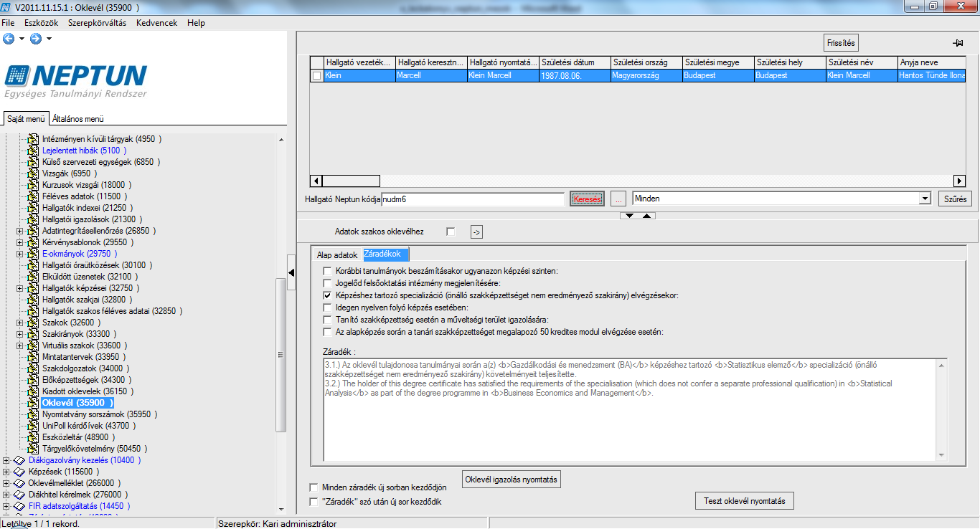Click the Születési dátum column header

click(x=575, y=62)
